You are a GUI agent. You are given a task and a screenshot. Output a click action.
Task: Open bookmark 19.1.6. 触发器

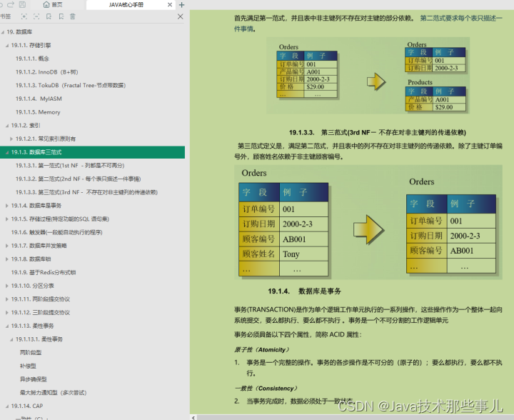click(x=56, y=232)
